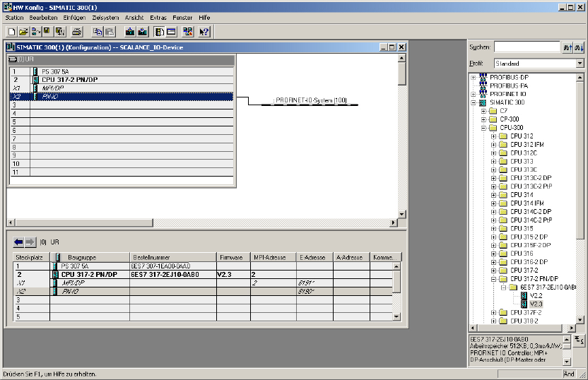Image resolution: width=588 pixels, height=380 pixels.
Task: Click the Steckplatz column header
Action: coord(32,258)
